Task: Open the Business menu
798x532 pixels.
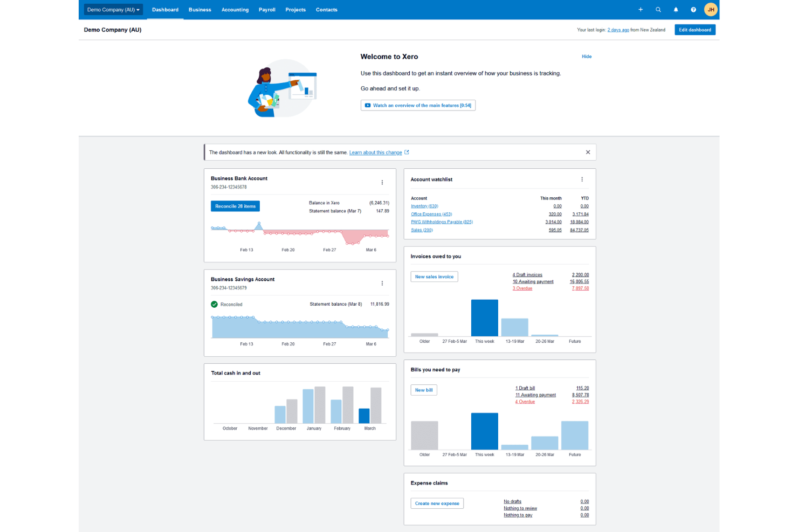Action: coord(200,10)
